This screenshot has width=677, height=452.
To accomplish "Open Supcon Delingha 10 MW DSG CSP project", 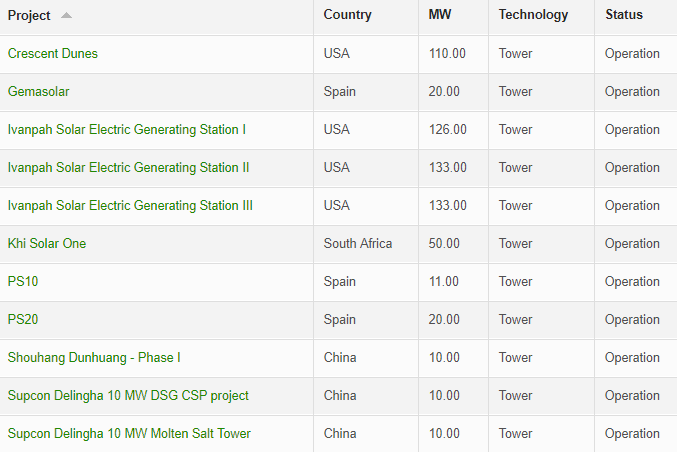I will point(128,395).
